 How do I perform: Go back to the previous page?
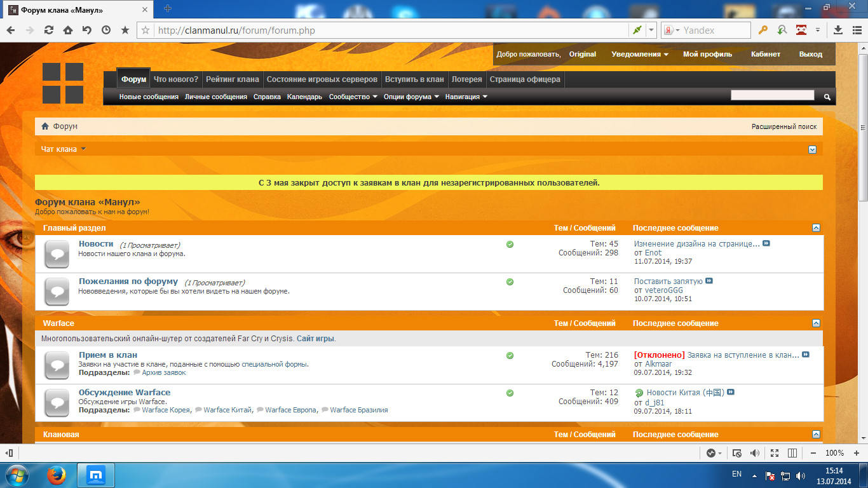11,30
